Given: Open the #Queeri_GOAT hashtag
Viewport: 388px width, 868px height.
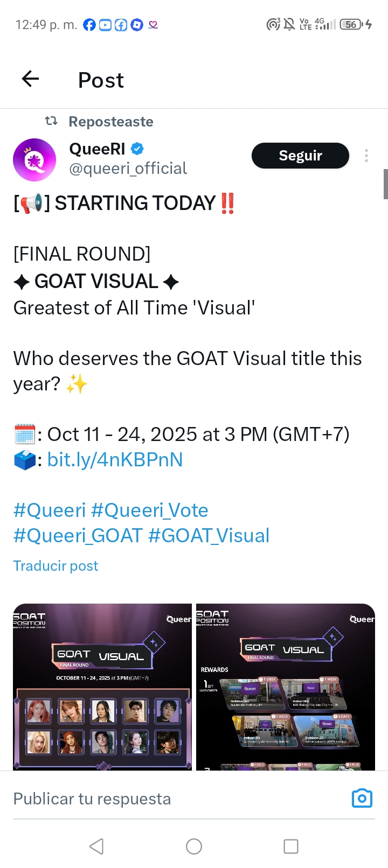Looking at the screenshot, I should (78, 536).
